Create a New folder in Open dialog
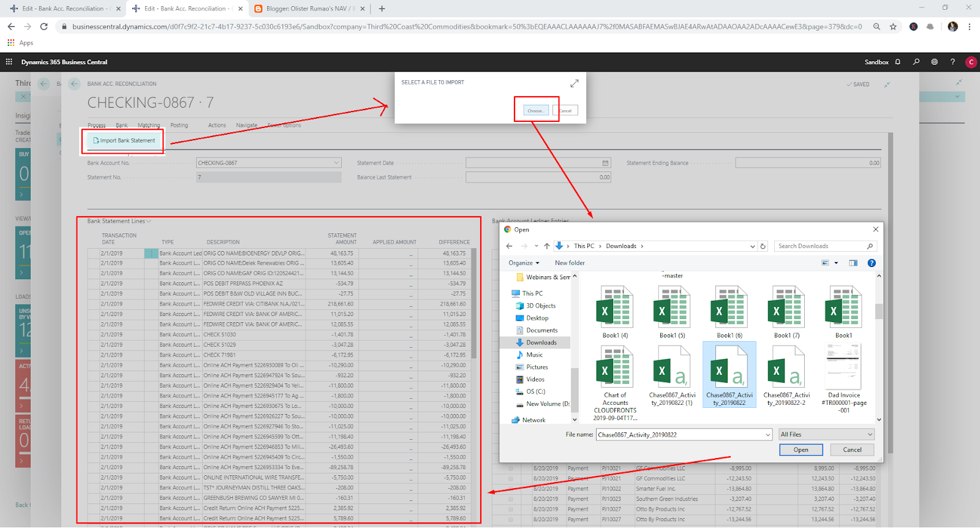 point(570,263)
